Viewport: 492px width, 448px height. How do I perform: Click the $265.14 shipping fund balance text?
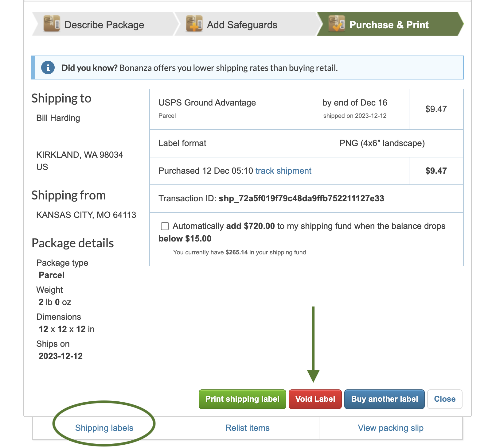[236, 253]
